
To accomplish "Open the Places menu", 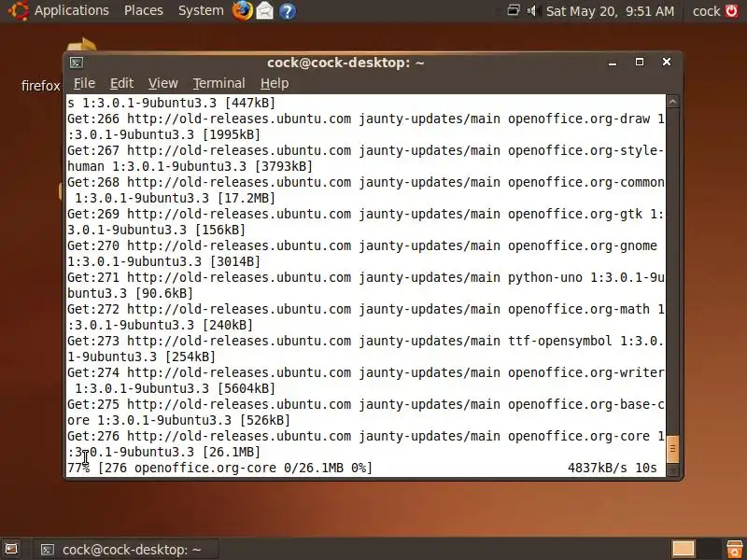I will 144,10.
